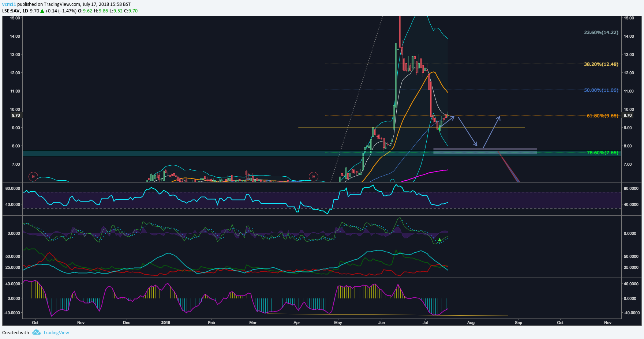Select the 78.60%(7.66) Fibonacci label
This screenshot has width=644, height=339.
pos(603,153)
